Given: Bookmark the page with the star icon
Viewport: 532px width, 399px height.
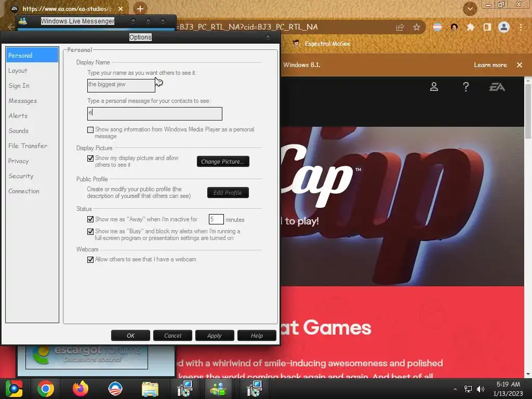Looking at the screenshot, I should (x=417, y=27).
